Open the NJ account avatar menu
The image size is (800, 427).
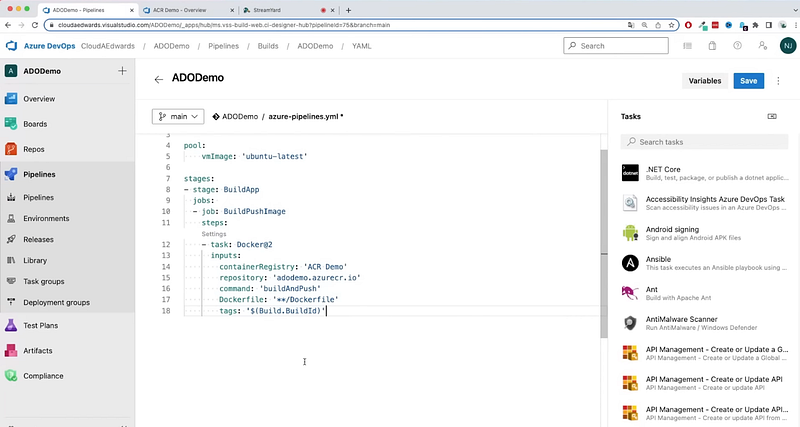pos(788,46)
